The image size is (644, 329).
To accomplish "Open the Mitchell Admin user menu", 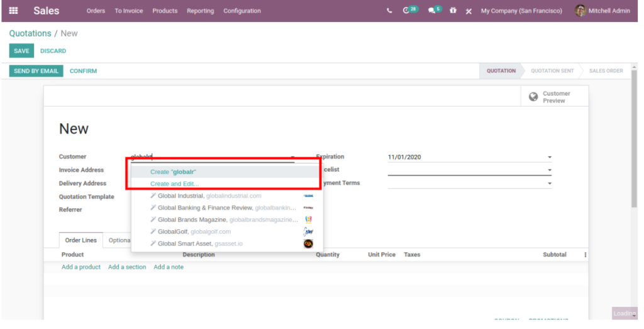I will coord(602,11).
